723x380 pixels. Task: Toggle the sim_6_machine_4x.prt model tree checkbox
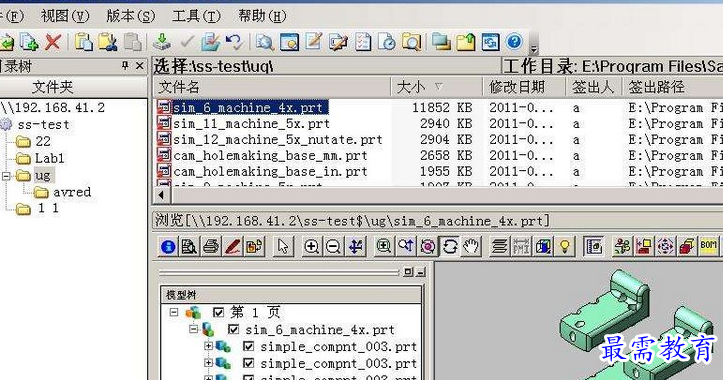tap(234, 330)
